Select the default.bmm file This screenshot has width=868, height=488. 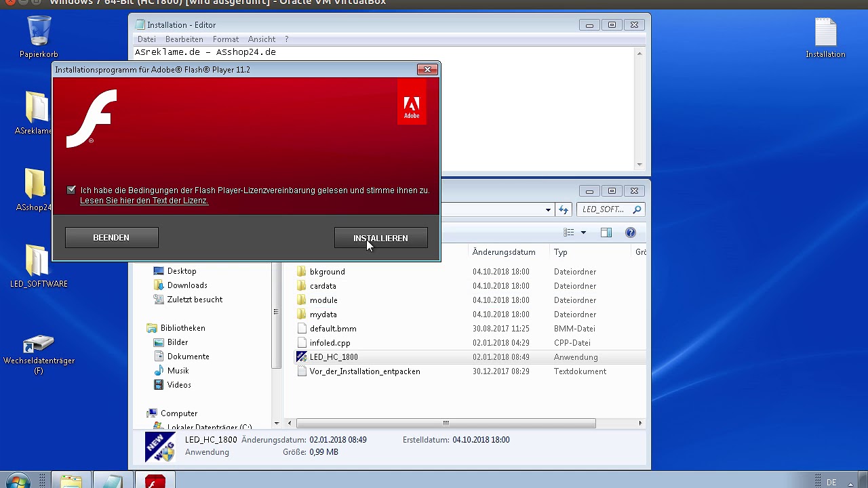click(x=333, y=329)
